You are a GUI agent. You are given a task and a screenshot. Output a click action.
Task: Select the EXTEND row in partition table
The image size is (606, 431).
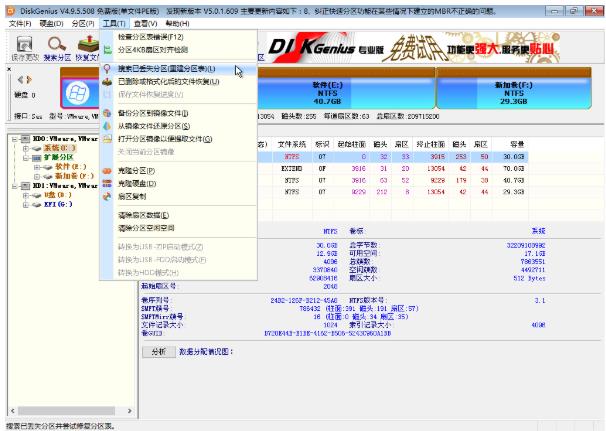pyautogui.click(x=393, y=169)
